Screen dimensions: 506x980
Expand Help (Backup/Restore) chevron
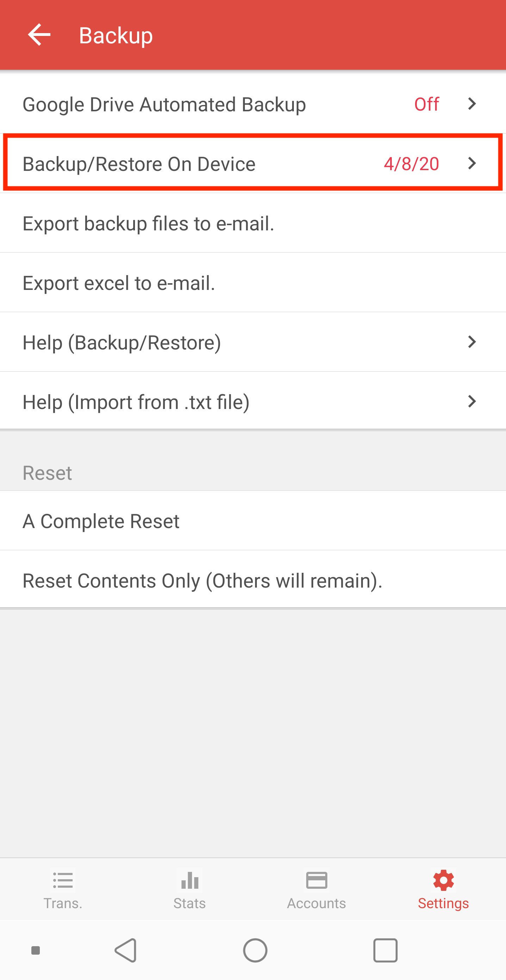[472, 342]
